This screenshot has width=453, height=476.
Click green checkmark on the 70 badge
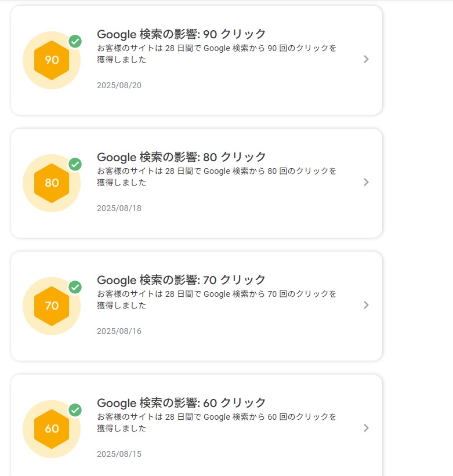75,287
